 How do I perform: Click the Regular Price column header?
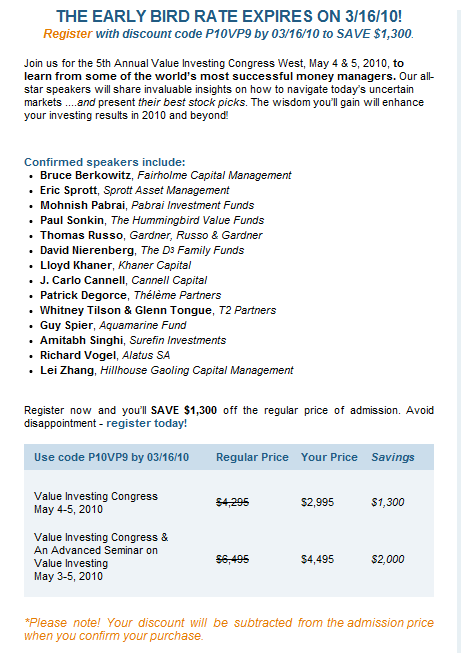(x=252, y=457)
